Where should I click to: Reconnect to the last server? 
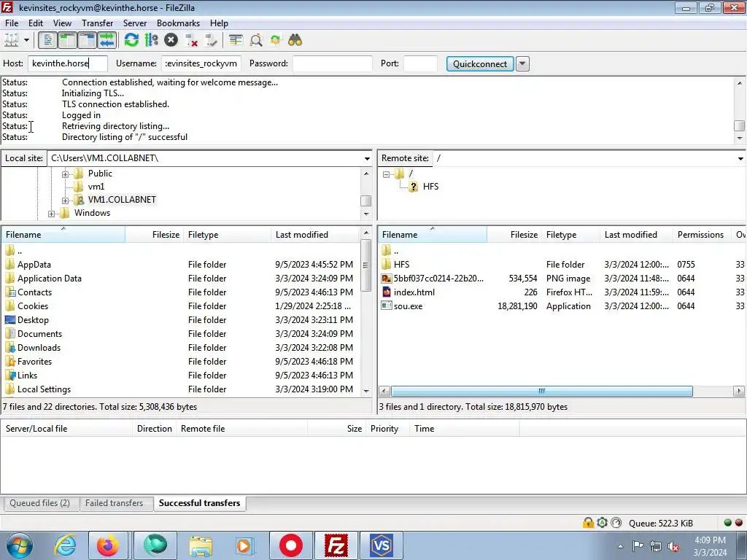212,41
